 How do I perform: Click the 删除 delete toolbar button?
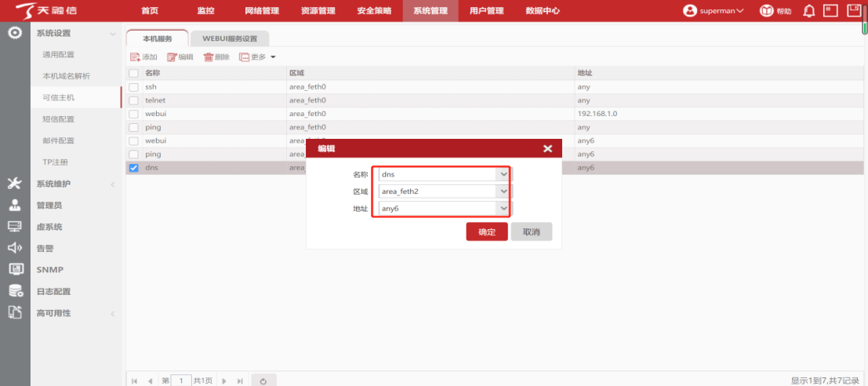(x=216, y=57)
